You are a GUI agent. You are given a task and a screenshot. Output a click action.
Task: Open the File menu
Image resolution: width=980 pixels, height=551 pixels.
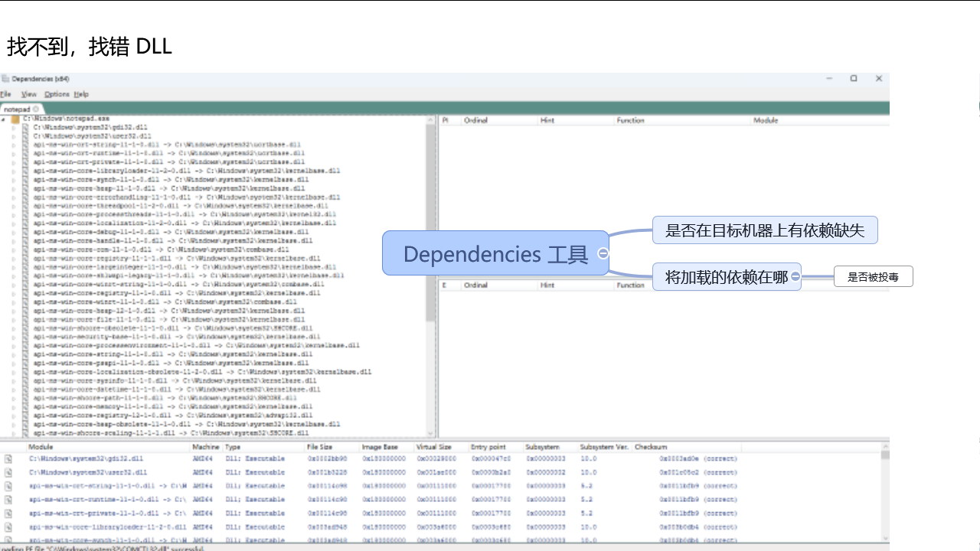coord(5,94)
